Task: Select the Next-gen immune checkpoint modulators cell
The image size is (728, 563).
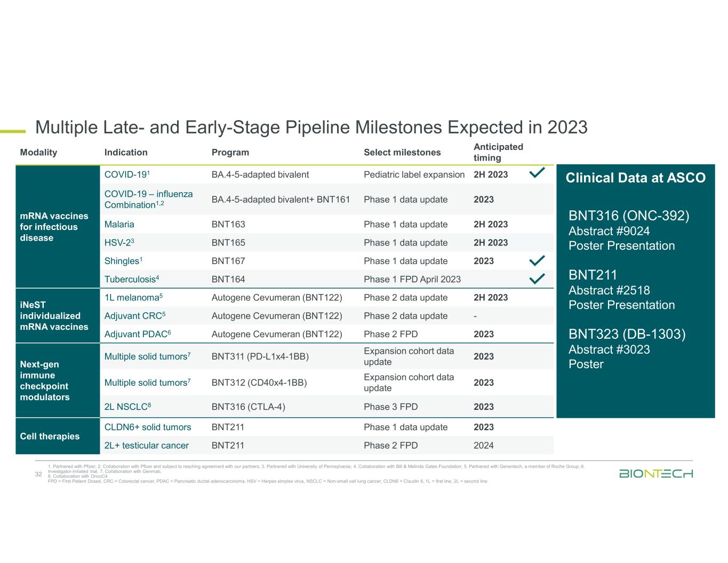Action: (58, 380)
